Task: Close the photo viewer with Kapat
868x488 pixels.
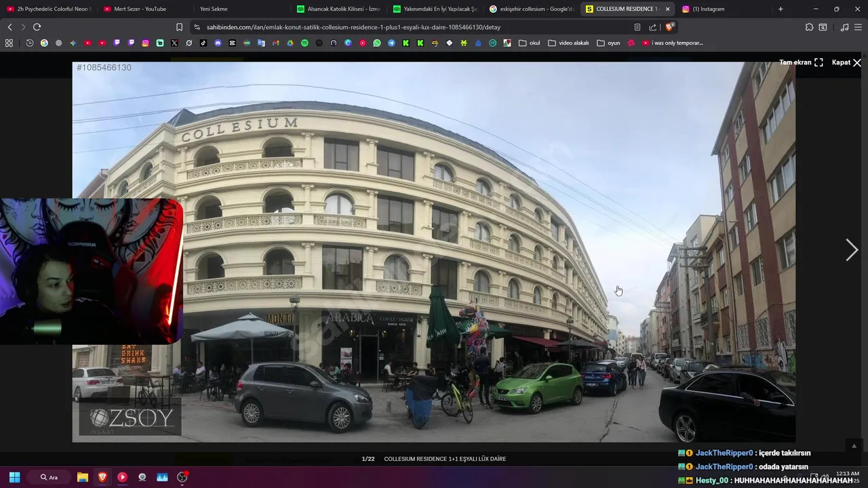Action: tap(846, 62)
